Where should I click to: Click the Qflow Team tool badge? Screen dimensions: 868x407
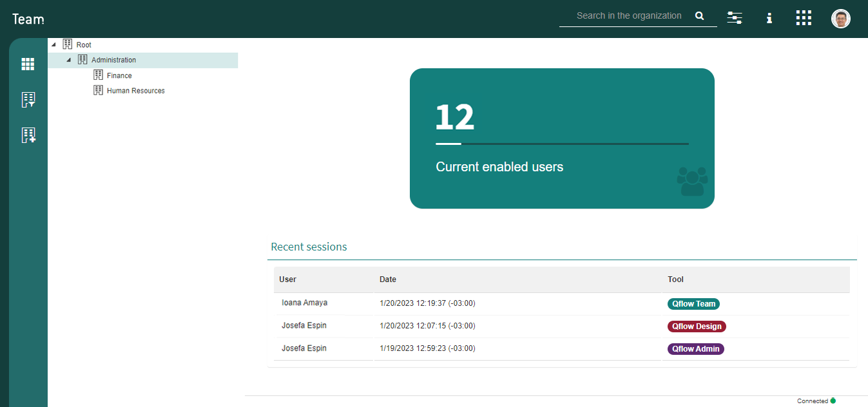(x=693, y=304)
